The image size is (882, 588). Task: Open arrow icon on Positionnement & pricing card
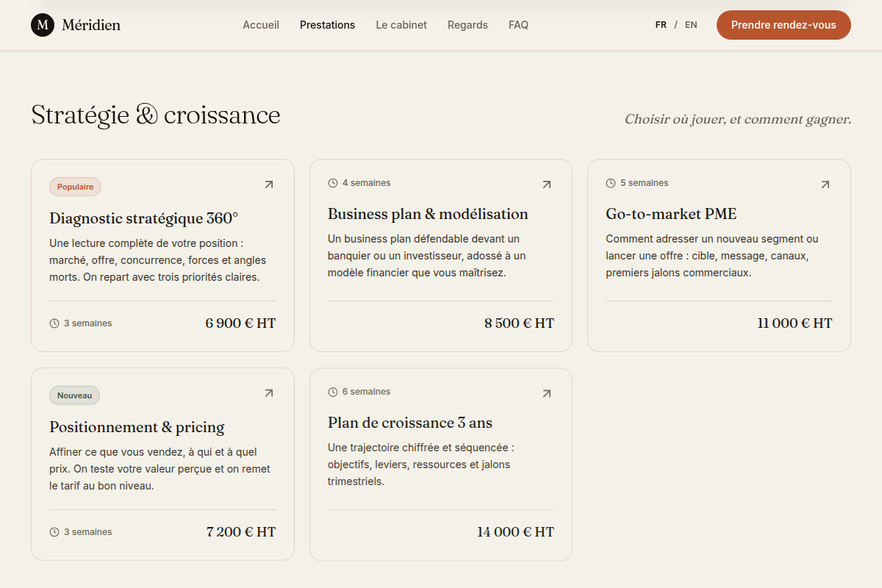[269, 393]
